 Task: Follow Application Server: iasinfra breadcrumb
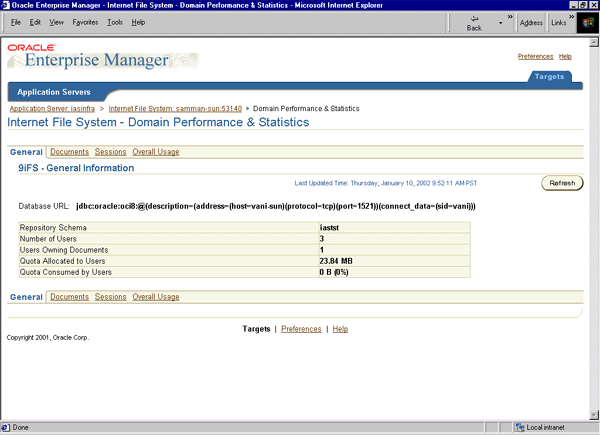[x=52, y=109]
